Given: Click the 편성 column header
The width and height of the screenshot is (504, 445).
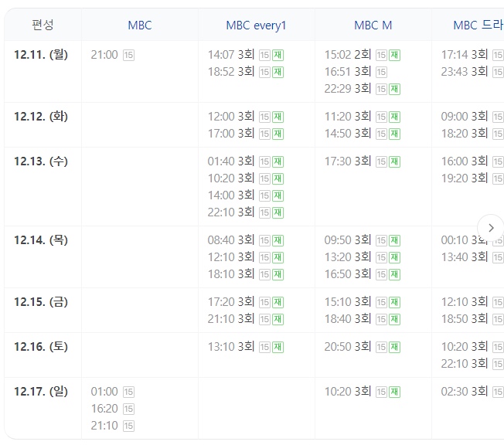Looking at the screenshot, I should tap(43, 25).
